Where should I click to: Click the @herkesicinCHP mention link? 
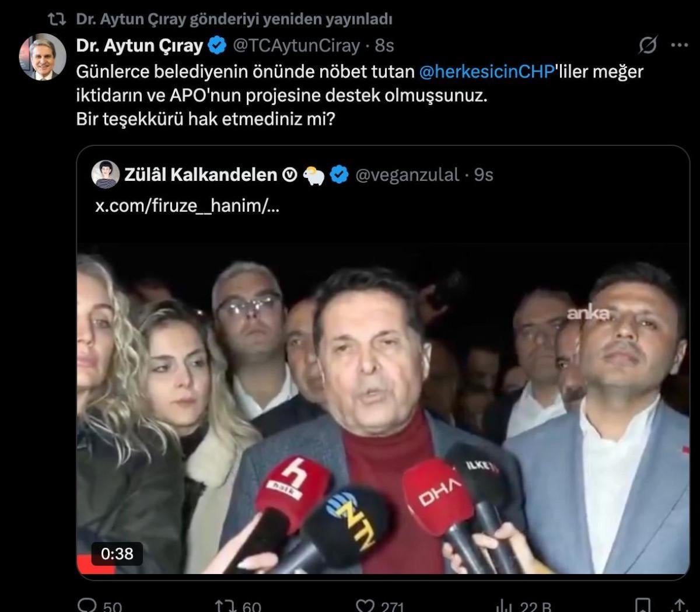(x=486, y=71)
